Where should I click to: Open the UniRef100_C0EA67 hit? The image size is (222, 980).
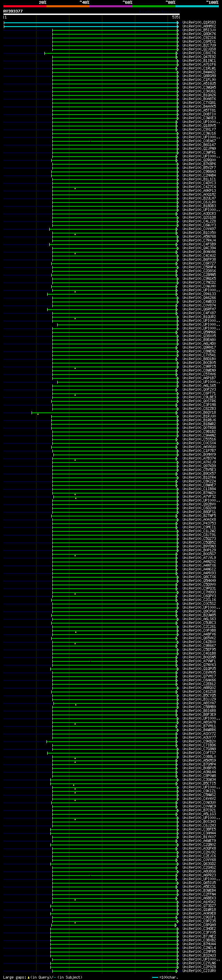tap(199, 141)
